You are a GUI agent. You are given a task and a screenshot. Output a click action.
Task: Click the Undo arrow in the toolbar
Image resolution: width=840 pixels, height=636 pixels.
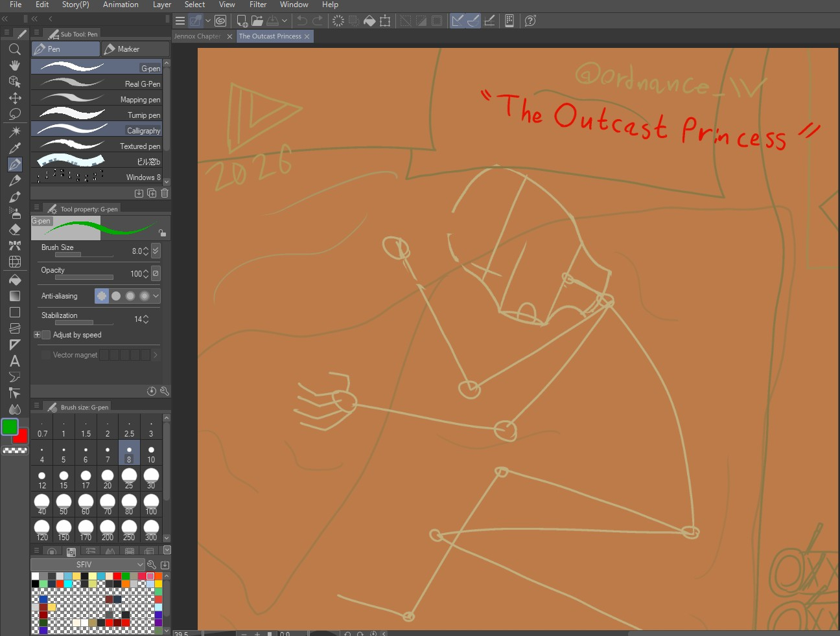pyautogui.click(x=302, y=21)
